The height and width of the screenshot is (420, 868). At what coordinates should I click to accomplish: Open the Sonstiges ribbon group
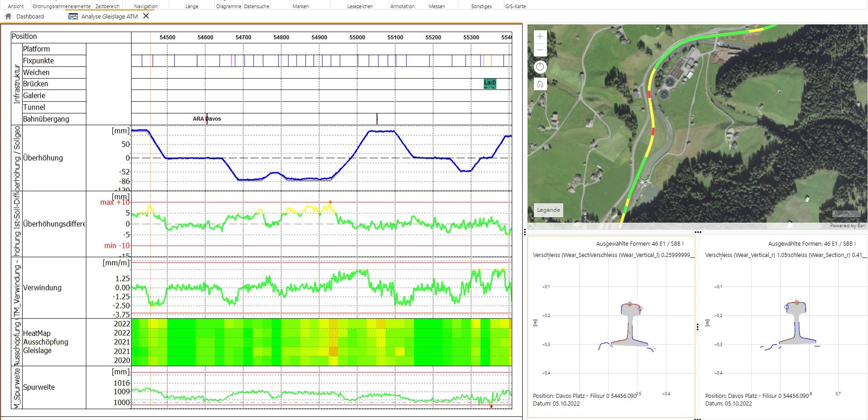tap(481, 6)
